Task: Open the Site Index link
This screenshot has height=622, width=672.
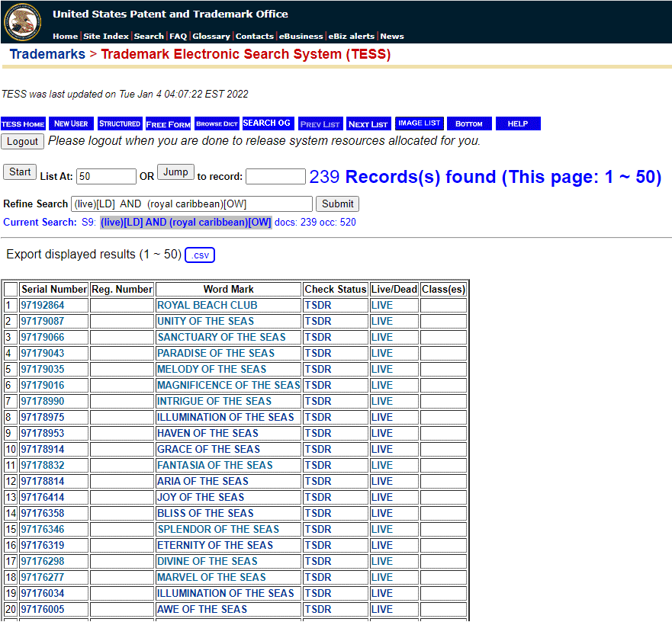Action: tap(106, 37)
